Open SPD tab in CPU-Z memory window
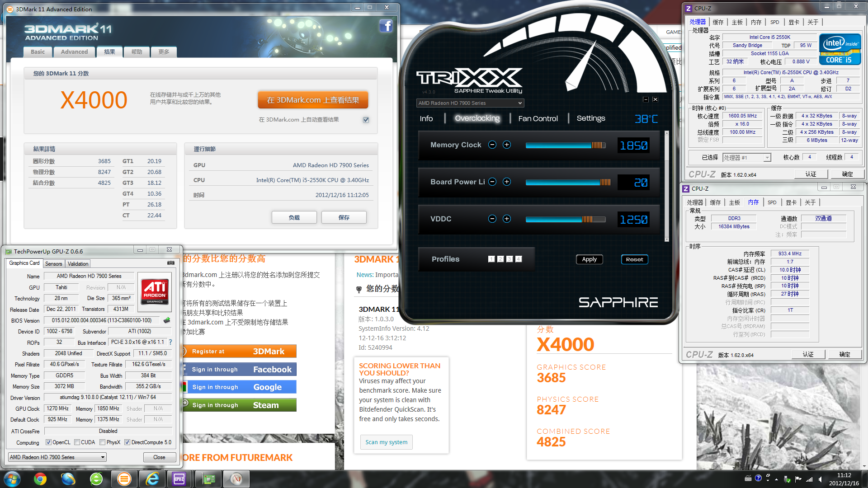Viewport: 868px width, 488px height. coord(772,202)
